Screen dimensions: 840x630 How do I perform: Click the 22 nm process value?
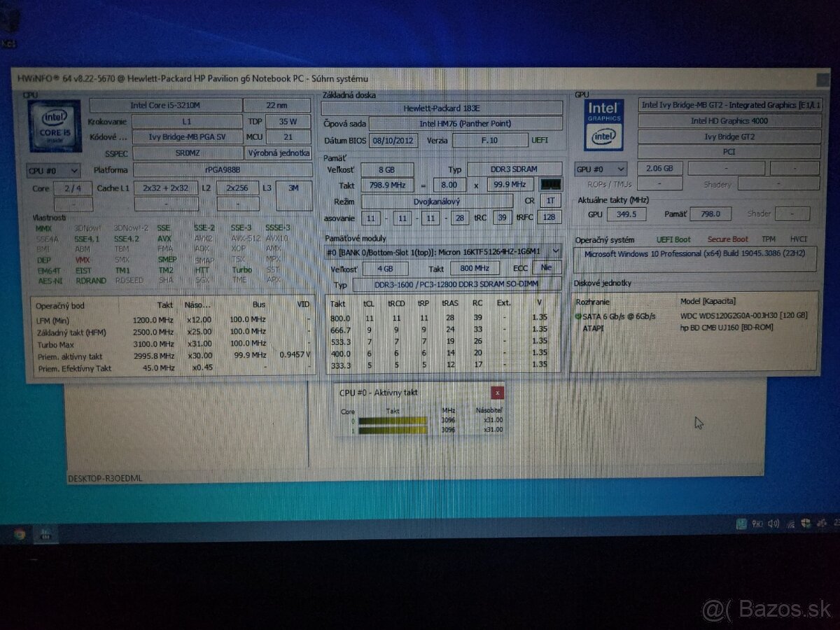pos(277,105)
